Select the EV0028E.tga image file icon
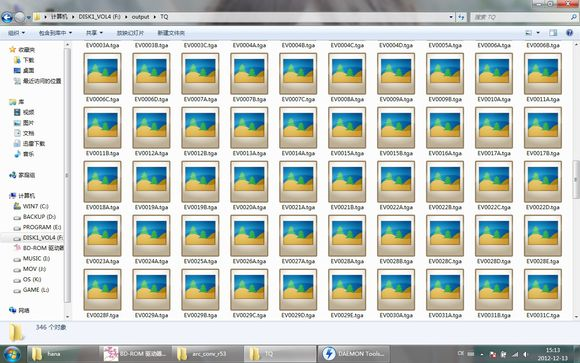 tap(543, 236)
